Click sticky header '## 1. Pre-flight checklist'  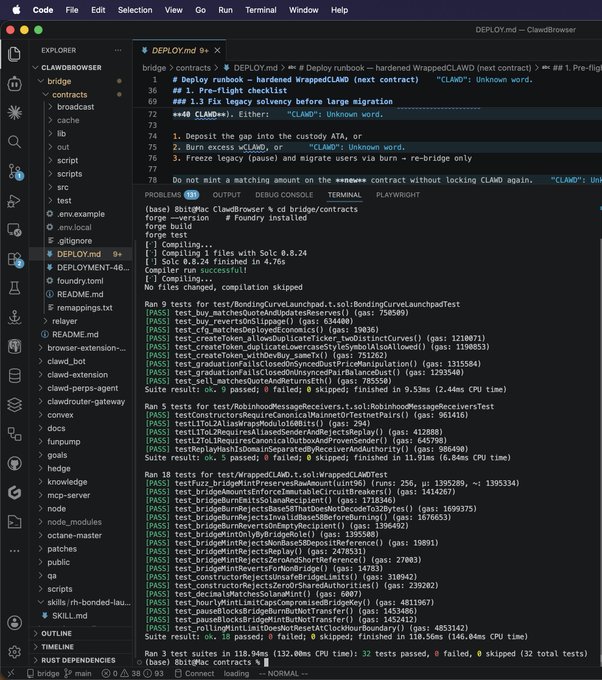point(229,91)
